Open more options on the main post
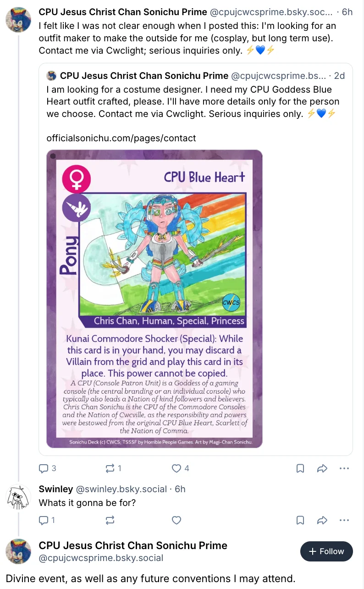 pyautogui.click(x=344, y=468)
